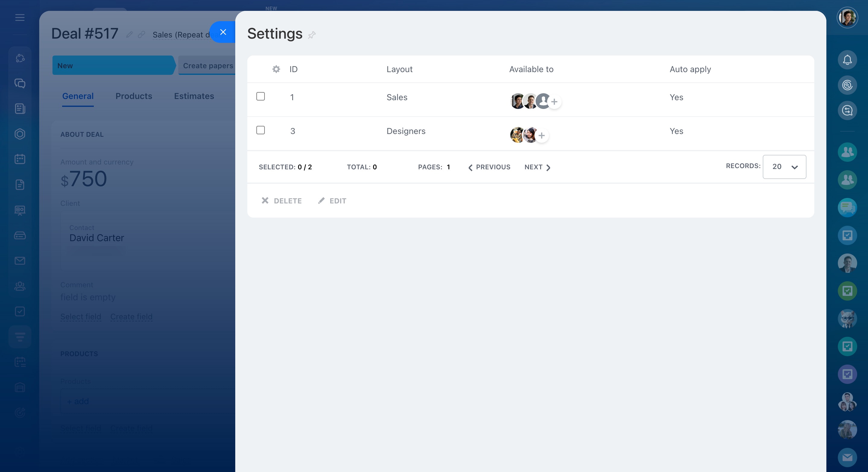Switch to the Products tab in Deal window
Screen dimensions: 868x472
coord(134,96)
